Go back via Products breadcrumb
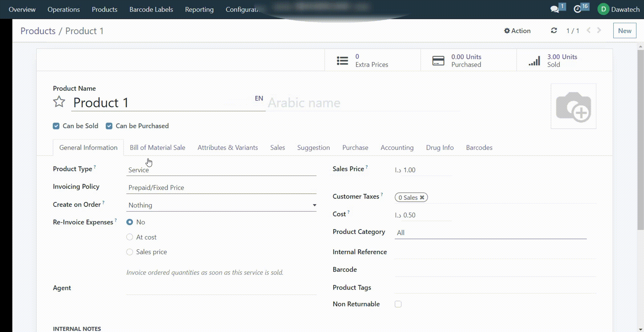644x332 pixels. [x=38, y=31]
